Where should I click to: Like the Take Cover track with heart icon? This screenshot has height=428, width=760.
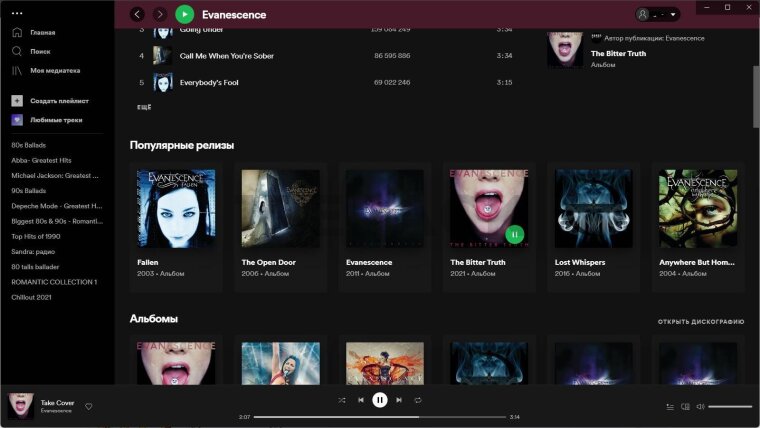pos(88,406)
